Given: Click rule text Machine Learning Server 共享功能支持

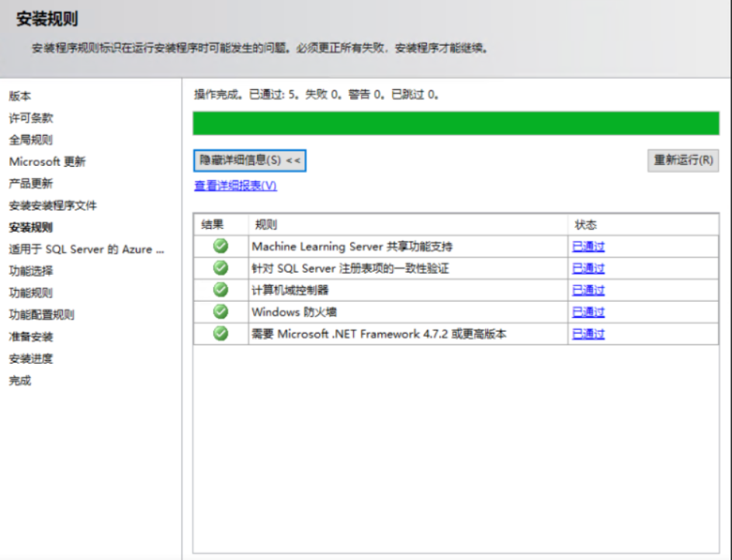Looking at the screenshot, I should click(352, 246).
